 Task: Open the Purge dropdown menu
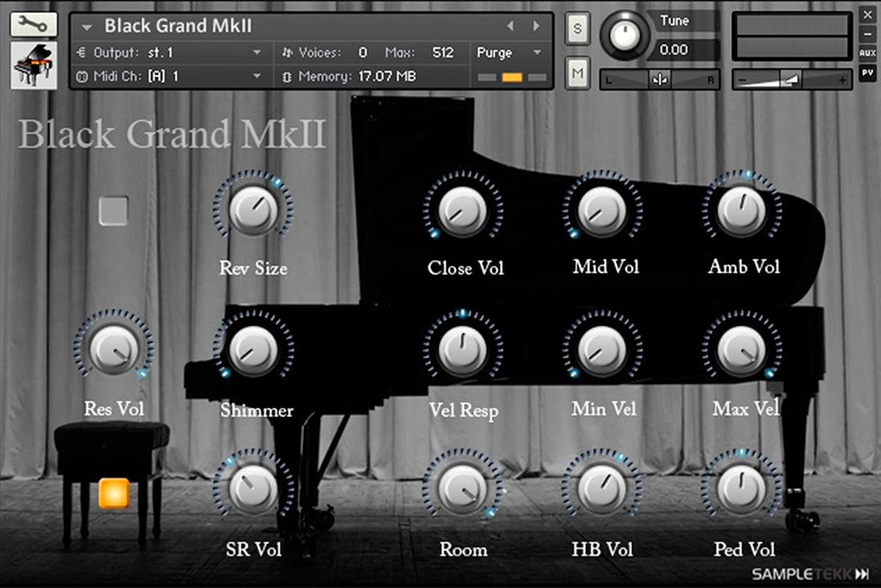(509, 53)
